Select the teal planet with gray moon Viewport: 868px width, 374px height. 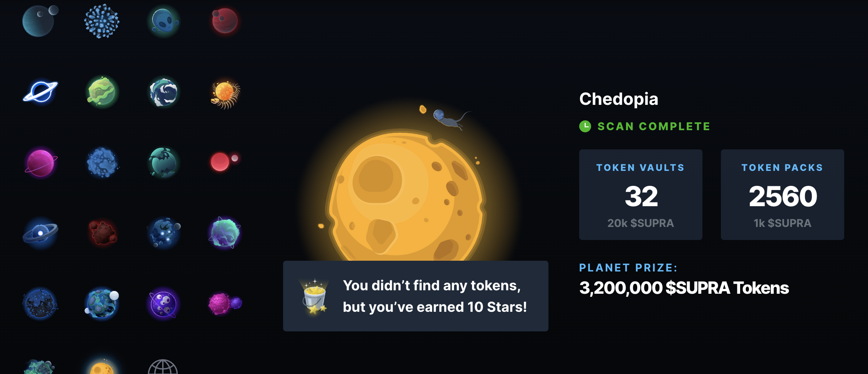pyautogui.click(x=39, y=21)
